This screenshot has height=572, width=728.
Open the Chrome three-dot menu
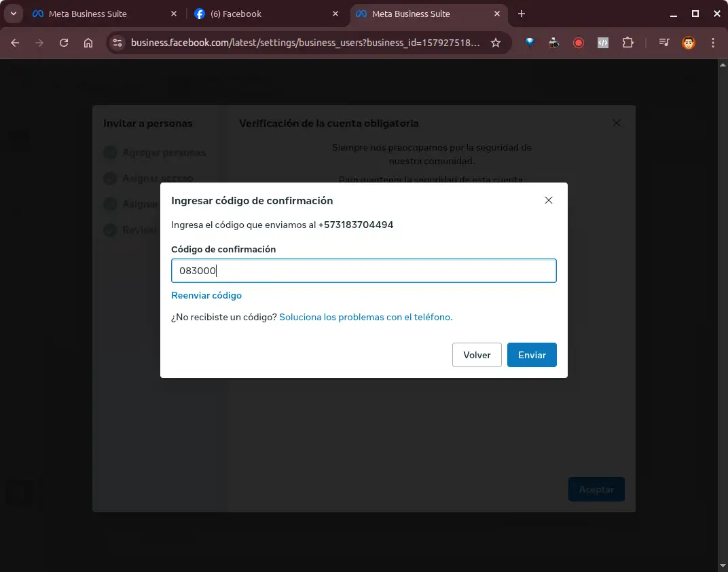point(713,43)
